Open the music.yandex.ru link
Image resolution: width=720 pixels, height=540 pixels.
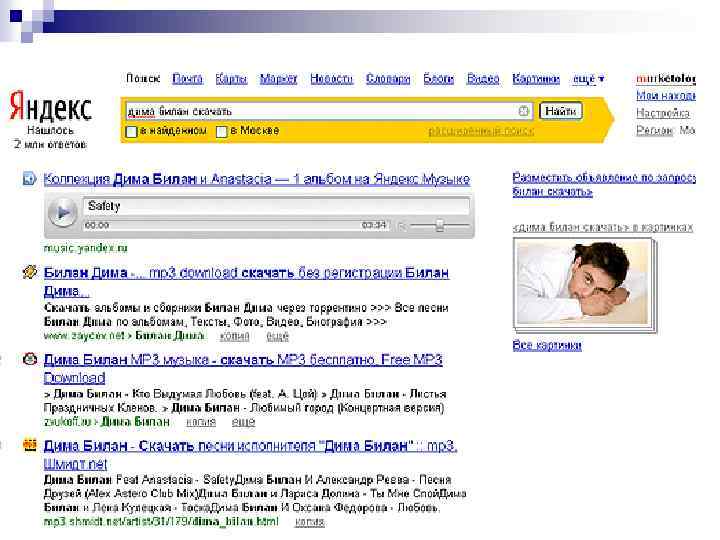(x=85, y=248)
